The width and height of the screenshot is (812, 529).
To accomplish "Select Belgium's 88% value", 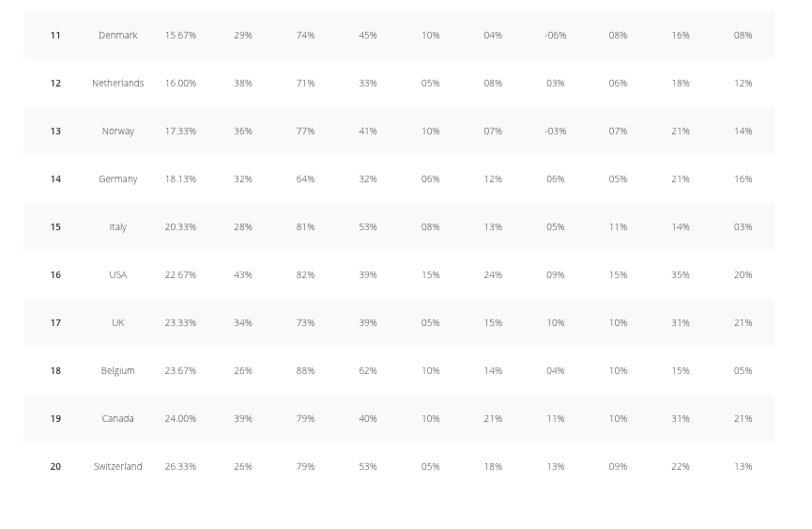I will click(305, 370).
